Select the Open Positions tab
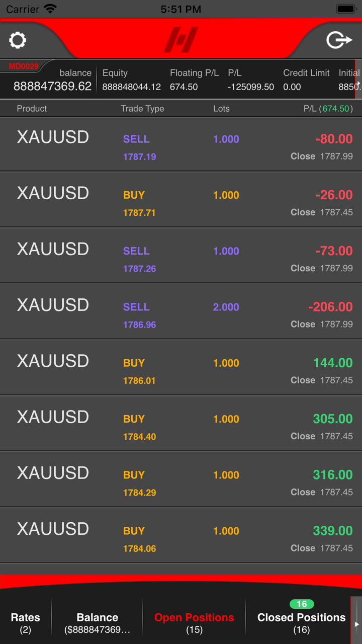 194,623
